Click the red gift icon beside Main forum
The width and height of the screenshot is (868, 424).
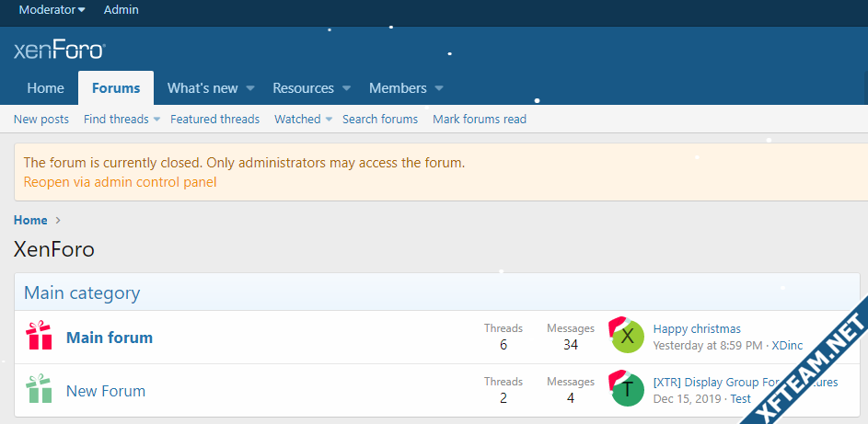(x=39, y=335)
